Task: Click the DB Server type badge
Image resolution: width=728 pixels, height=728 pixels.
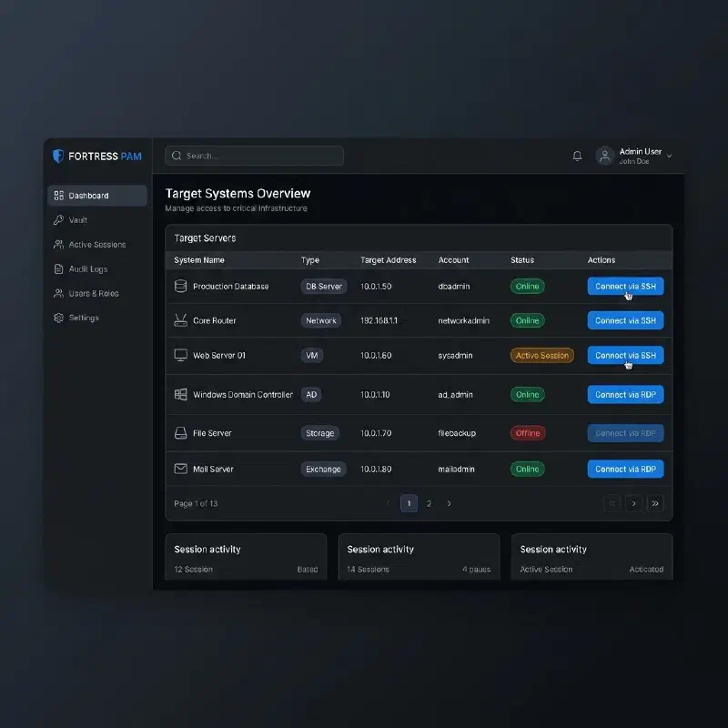Action: (x=324, y=286)
